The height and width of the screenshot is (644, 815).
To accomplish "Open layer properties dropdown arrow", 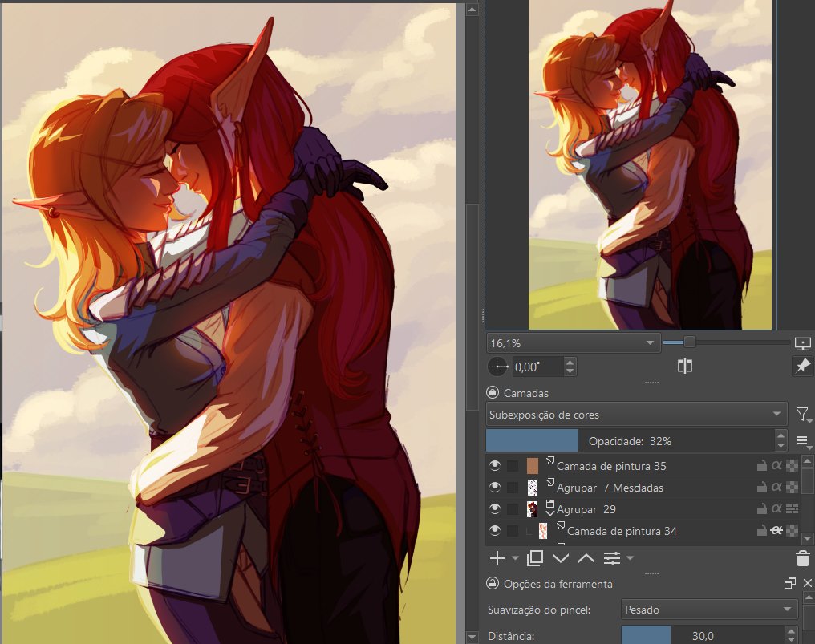I will 630,558.
